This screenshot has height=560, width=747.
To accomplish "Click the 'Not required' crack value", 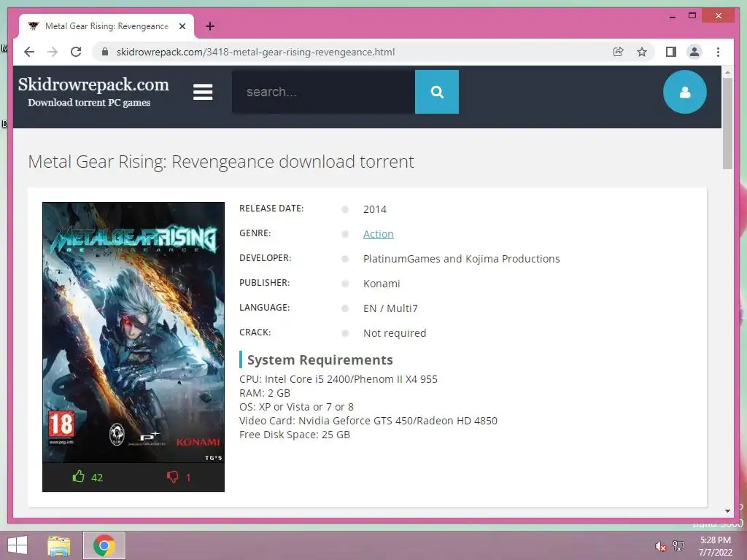I will 395,332.
